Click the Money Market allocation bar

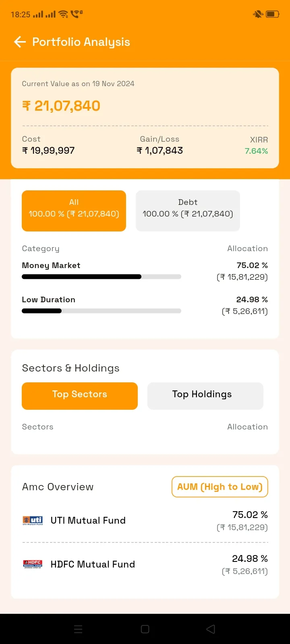click(x=101, y=277)
